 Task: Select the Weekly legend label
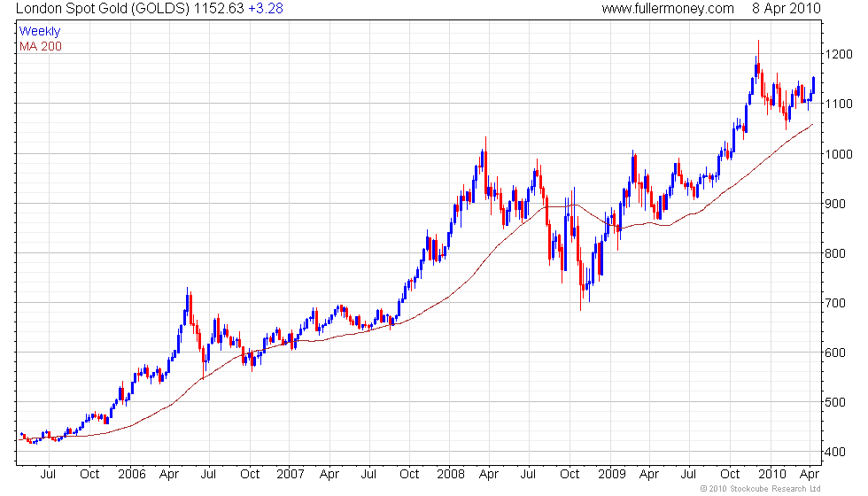[x=40, y=32]
